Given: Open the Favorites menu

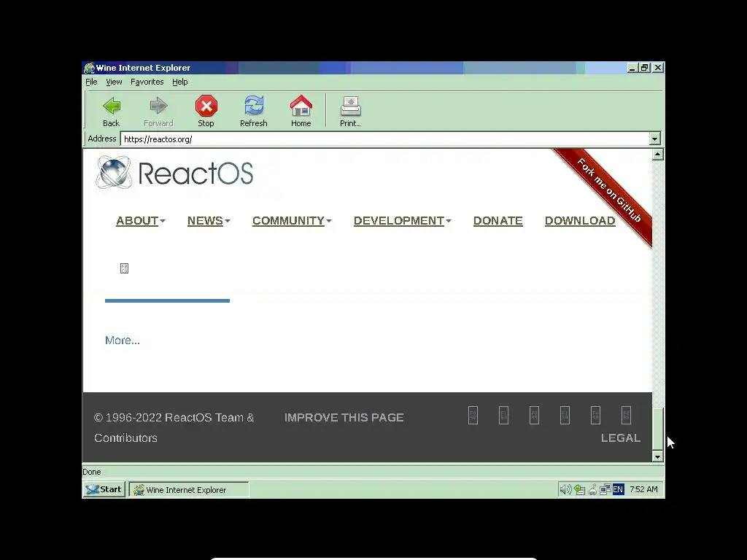Looking at the screenshot, I should click(x=147, y=82).
